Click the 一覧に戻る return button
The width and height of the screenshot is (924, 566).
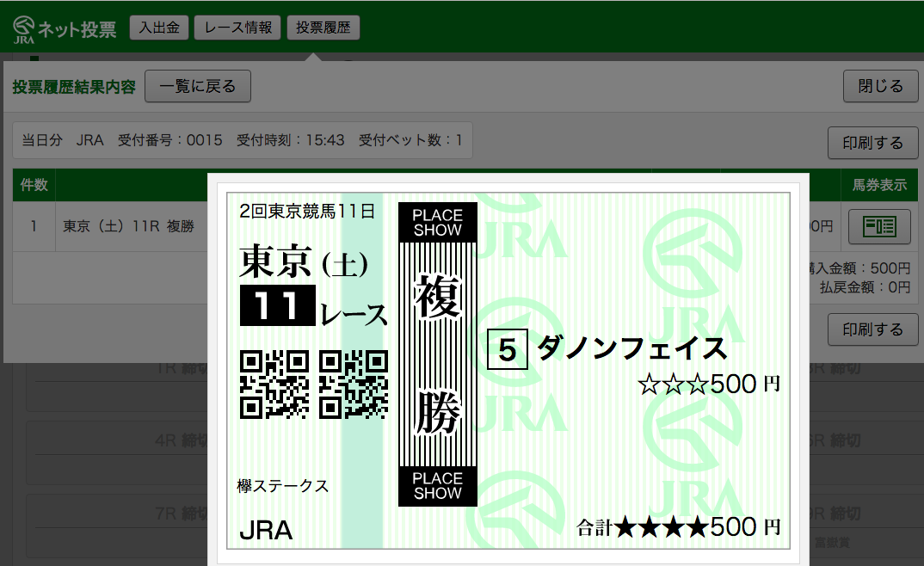[197, 86]
